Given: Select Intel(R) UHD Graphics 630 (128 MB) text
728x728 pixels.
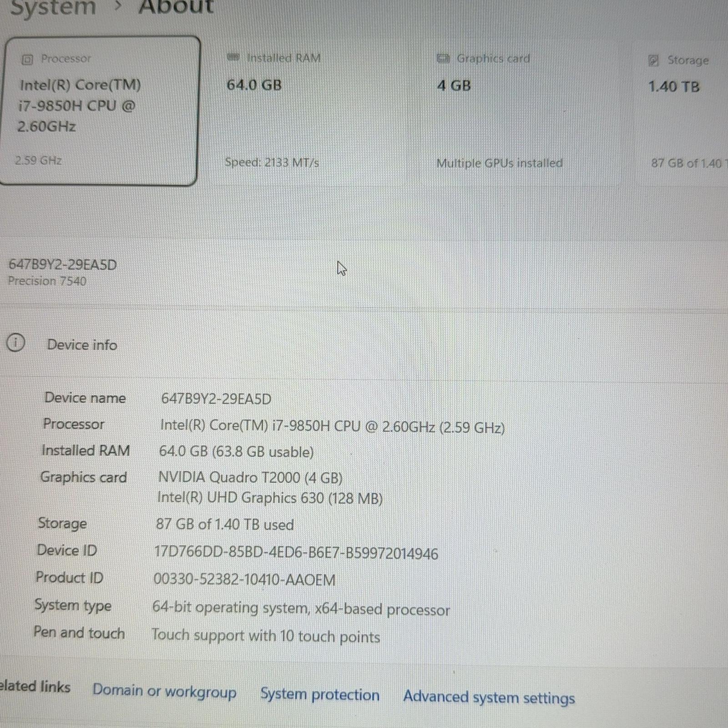Looking at the screenshot, I should point(270,498).
